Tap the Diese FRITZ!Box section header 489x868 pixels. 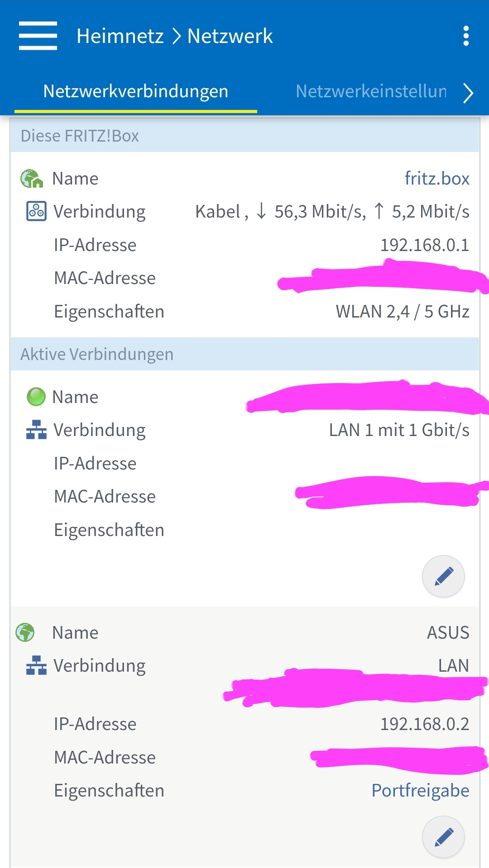244,136
